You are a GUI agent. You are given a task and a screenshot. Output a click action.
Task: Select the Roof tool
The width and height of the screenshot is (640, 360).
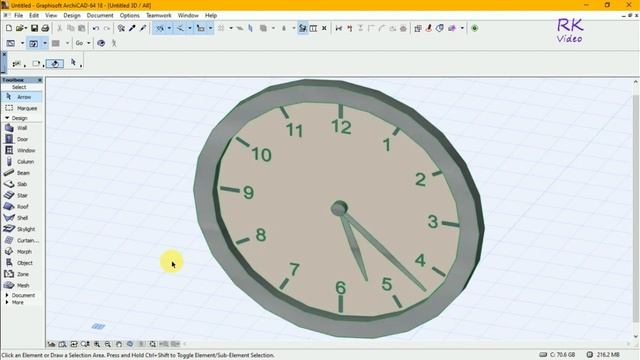pyautogui.click(x=22, y=207)
